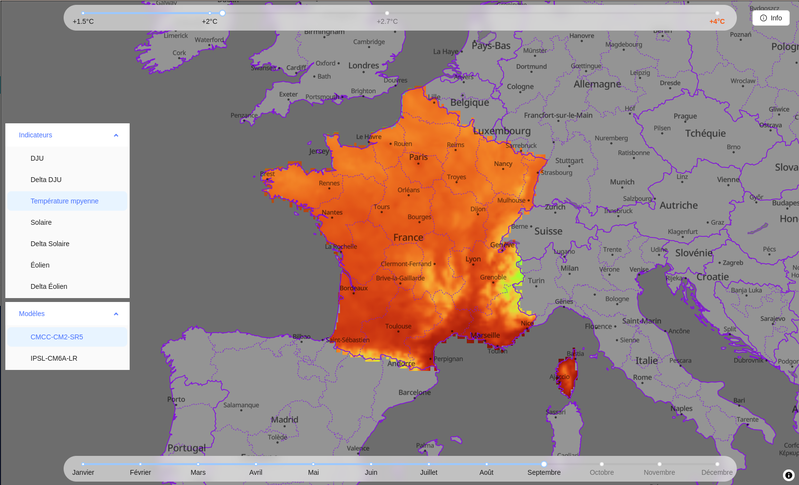Select the Solaire indicator
799x485 pixels.
(x=41, y=222)
